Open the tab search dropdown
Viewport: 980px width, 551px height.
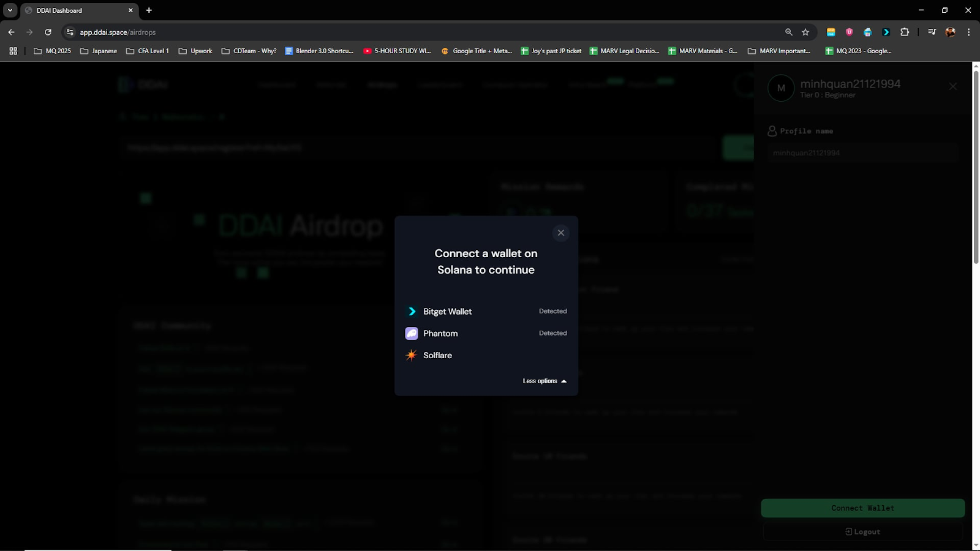tap(10, 10)
